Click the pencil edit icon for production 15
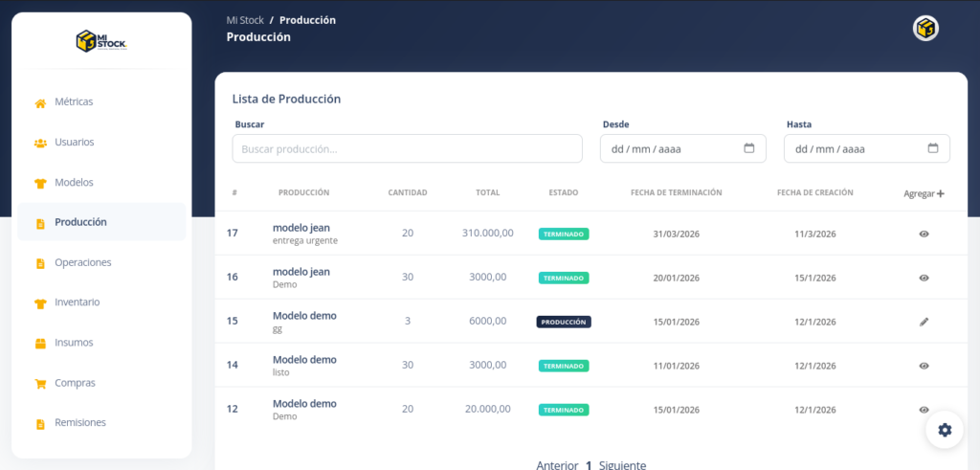This screenshot has height=470, width=980. 924,322
